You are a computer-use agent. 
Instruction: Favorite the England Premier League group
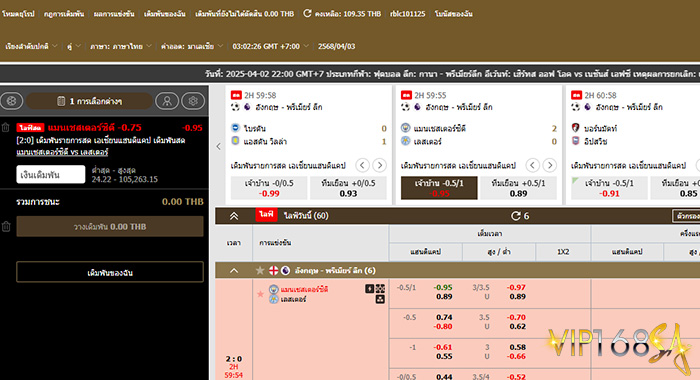pos(260,271)
